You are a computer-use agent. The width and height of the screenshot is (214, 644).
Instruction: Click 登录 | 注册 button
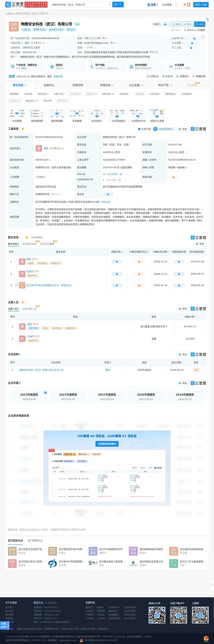pos(201,5)
